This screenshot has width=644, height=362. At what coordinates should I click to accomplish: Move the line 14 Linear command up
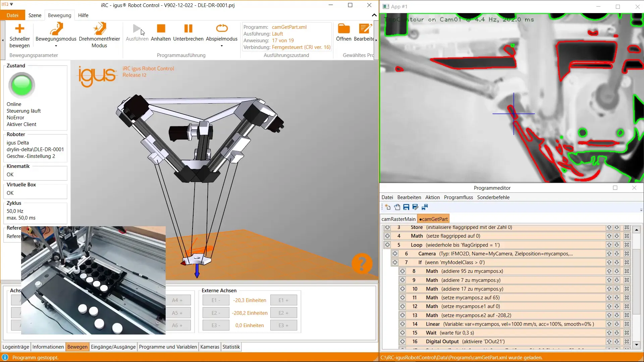point(609,324)
